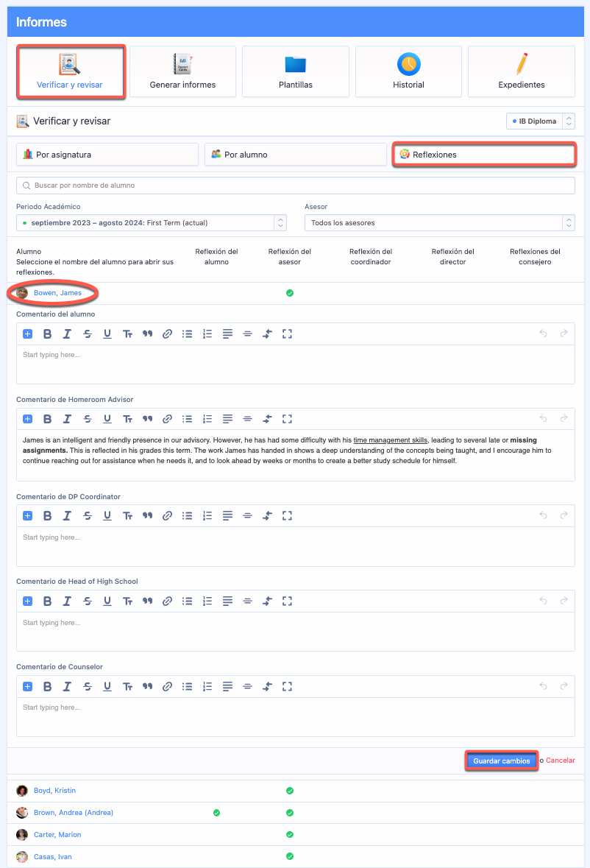Open the Periodo Académico dropdown
590x868 pixels.
151,222
